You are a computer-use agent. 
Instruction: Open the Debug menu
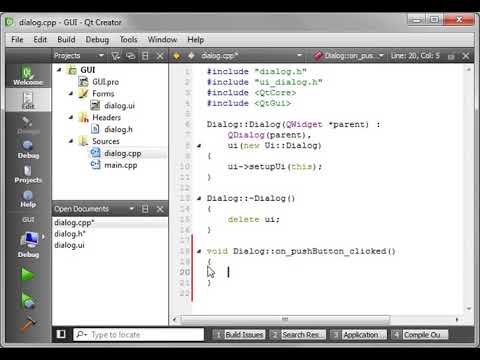97,40
